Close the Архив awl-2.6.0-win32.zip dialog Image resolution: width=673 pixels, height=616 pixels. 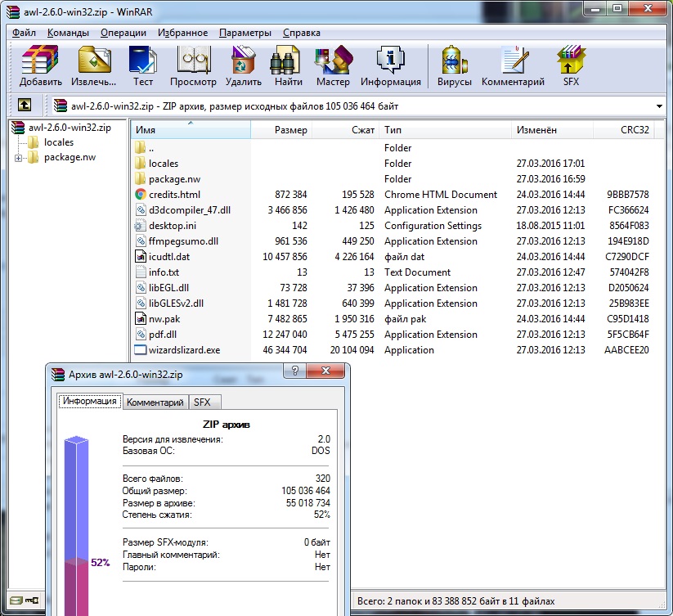[x=325, y=371]
